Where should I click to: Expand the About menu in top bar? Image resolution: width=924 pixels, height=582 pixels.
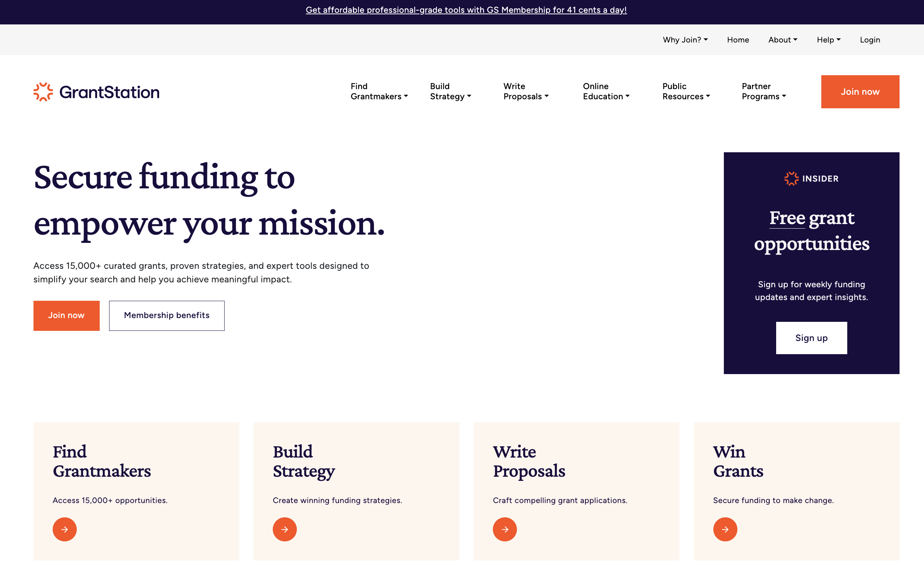pyautogui.click(x=783, y=40)
